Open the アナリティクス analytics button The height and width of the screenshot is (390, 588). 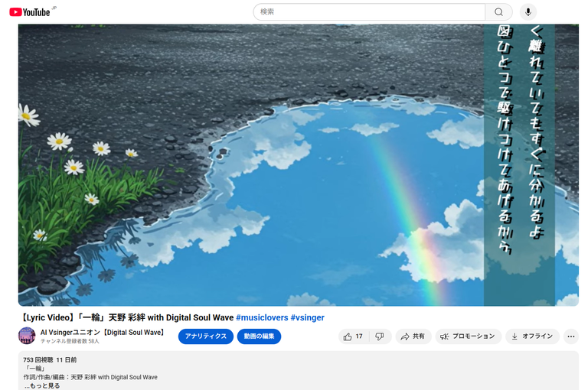pos(205,336)
